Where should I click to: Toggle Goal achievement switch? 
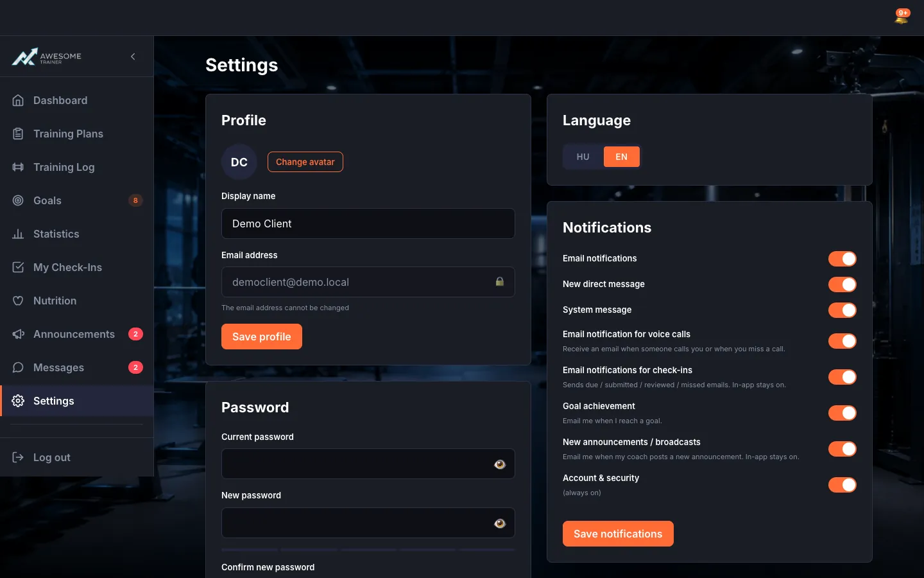tap(843, 413)
